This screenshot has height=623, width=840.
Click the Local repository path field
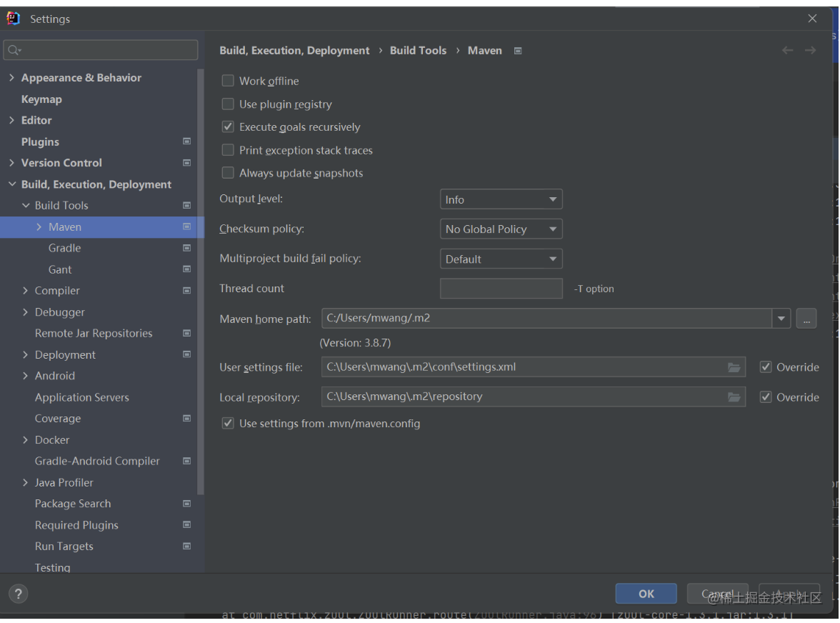(533, 397)
